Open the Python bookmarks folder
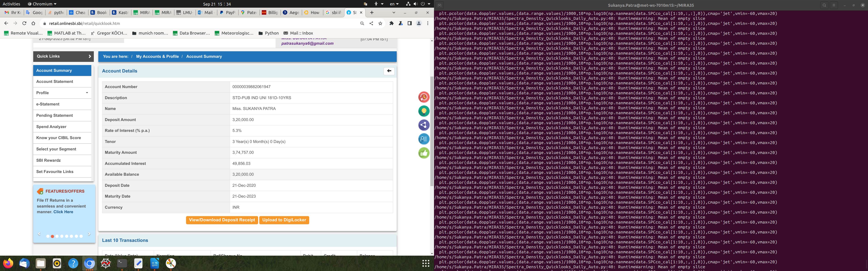The image size is (868, 271). click(x=269, y=33)
